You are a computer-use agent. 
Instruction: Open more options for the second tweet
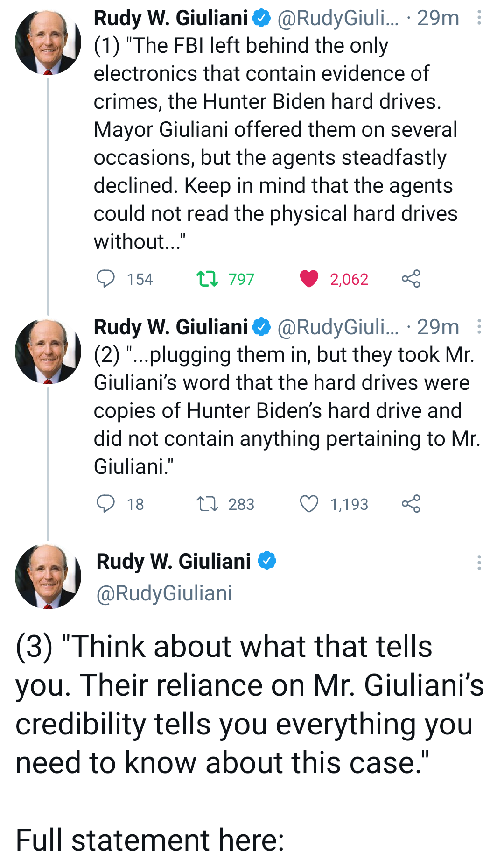click(x=479, y=327)
